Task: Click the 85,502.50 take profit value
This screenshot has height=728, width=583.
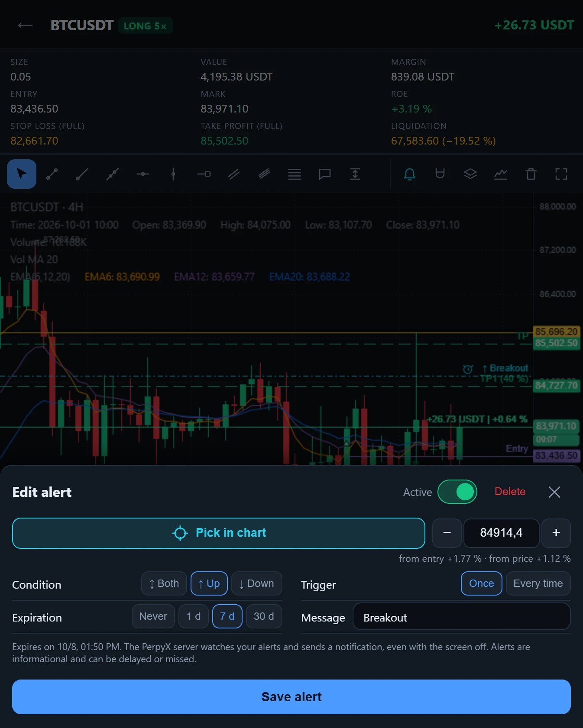Action: pos(224,141)
